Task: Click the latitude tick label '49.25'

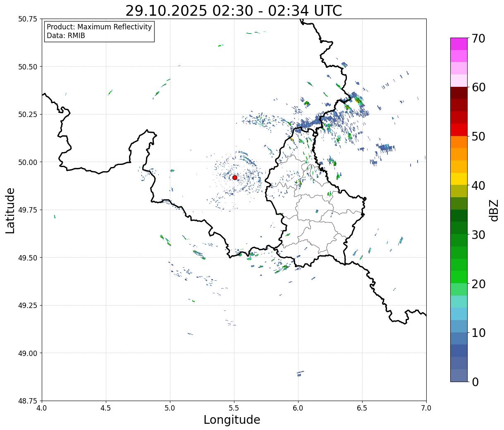Action: [x=27, y=306]
